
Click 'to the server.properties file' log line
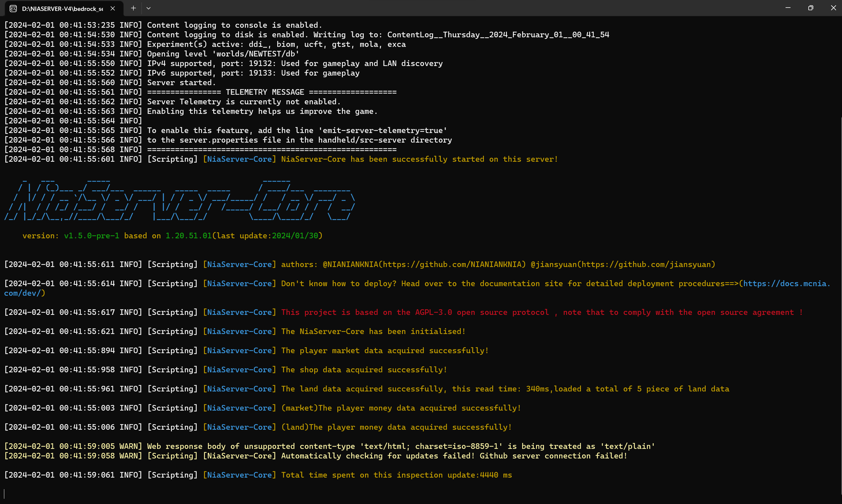click(228, 140)
